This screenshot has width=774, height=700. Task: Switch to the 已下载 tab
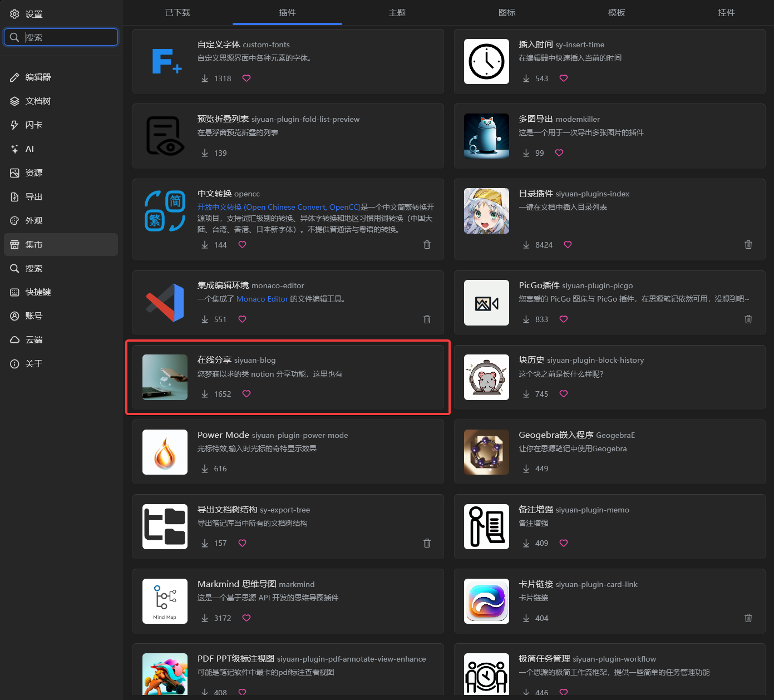click(x=178, y=13)
